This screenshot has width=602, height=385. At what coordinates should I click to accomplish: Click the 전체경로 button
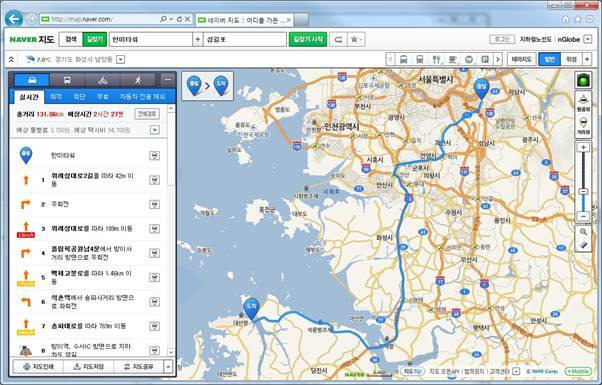point(147,114)
